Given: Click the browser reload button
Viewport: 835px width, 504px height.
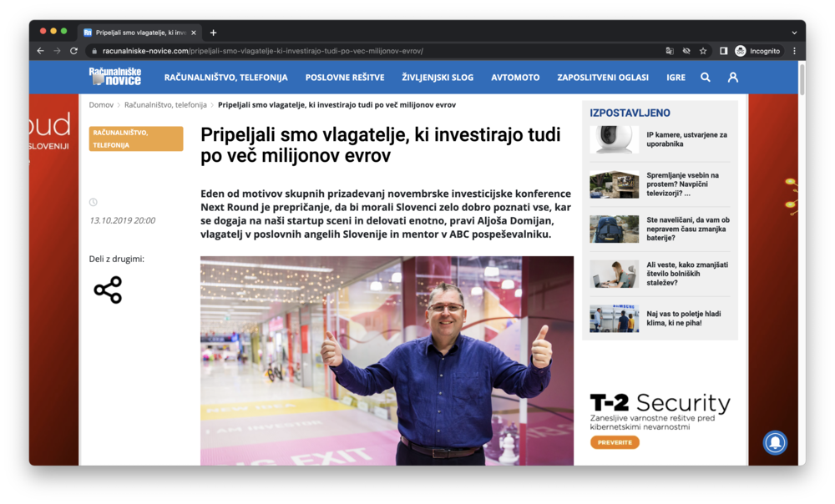Looking at the screenshot, I should pyautogui.click(x=73, y=51).
